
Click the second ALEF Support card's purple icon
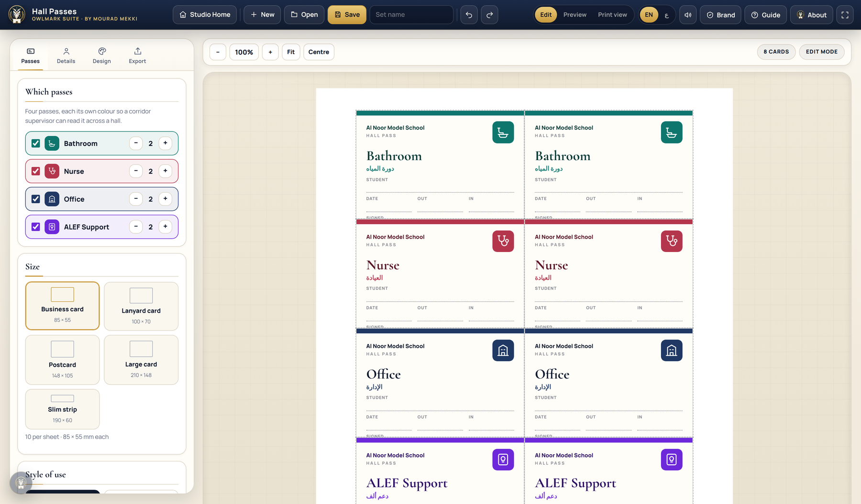[x=672, y=460]
